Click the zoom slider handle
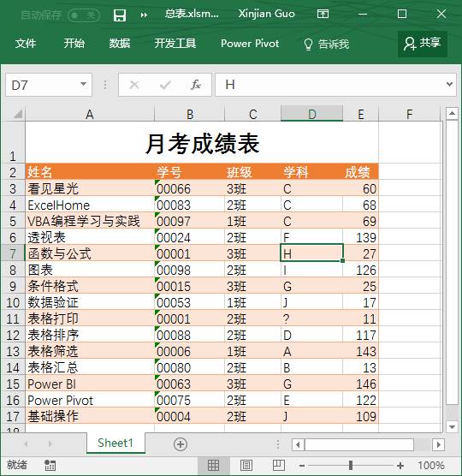 point(351,465)
